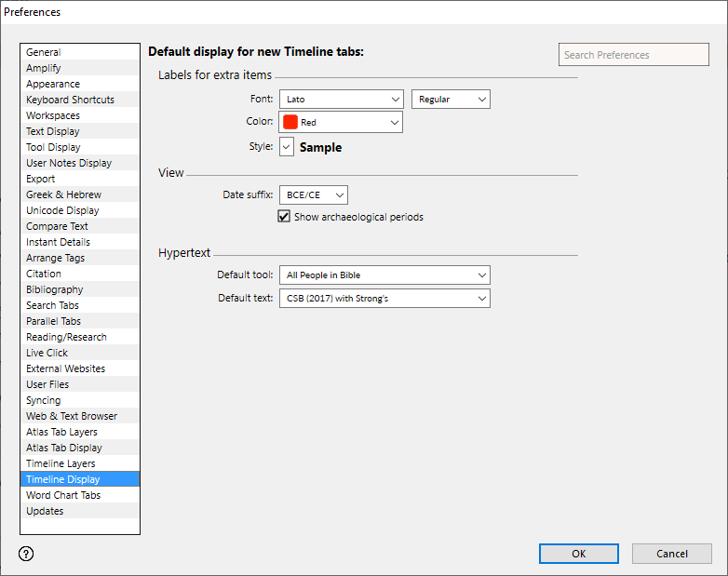This screenshot has width=728, height=576.
Task: Expand the Color dropdown set to Red
Action: point(340,122)
